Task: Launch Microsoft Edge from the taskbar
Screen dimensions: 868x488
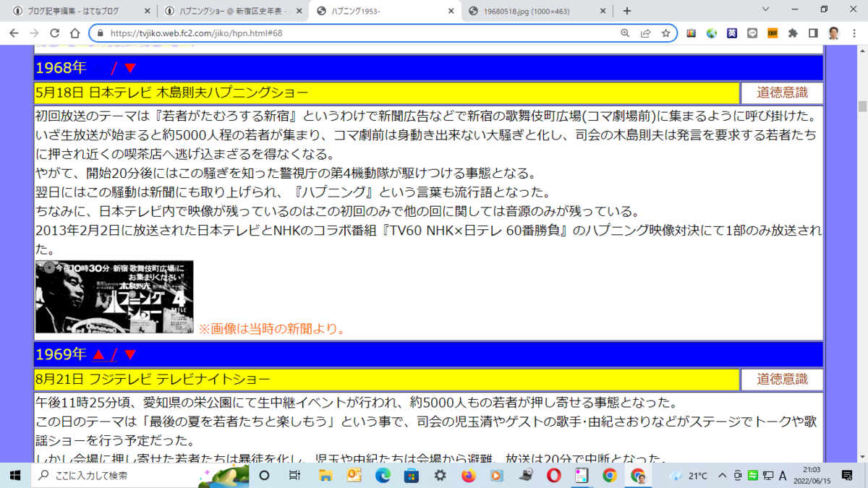Action: coord(383,475)
